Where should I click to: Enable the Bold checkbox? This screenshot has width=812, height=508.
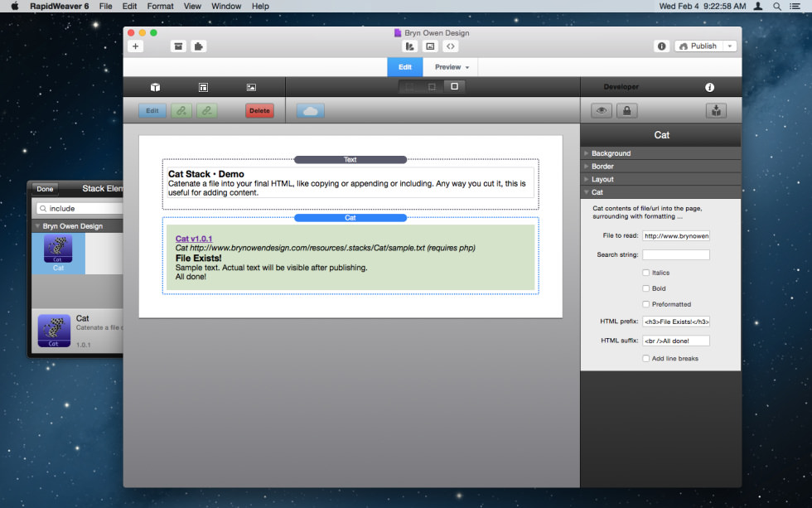(645, 288)
